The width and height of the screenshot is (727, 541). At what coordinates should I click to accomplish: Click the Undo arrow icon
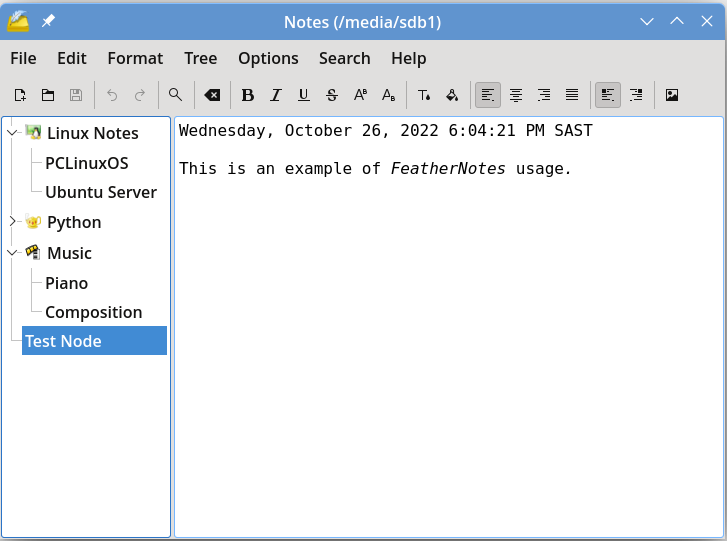[112, 95]
